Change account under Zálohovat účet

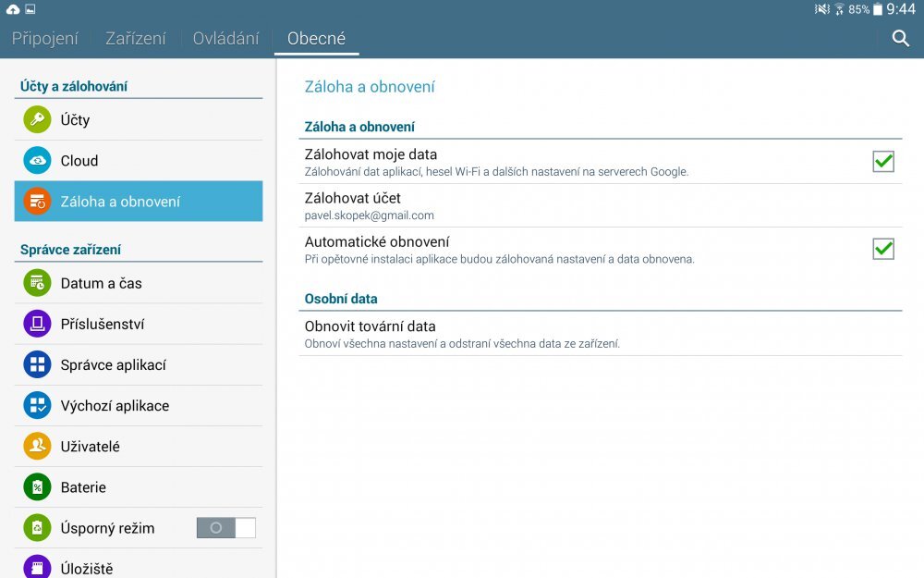click(601, 203)
